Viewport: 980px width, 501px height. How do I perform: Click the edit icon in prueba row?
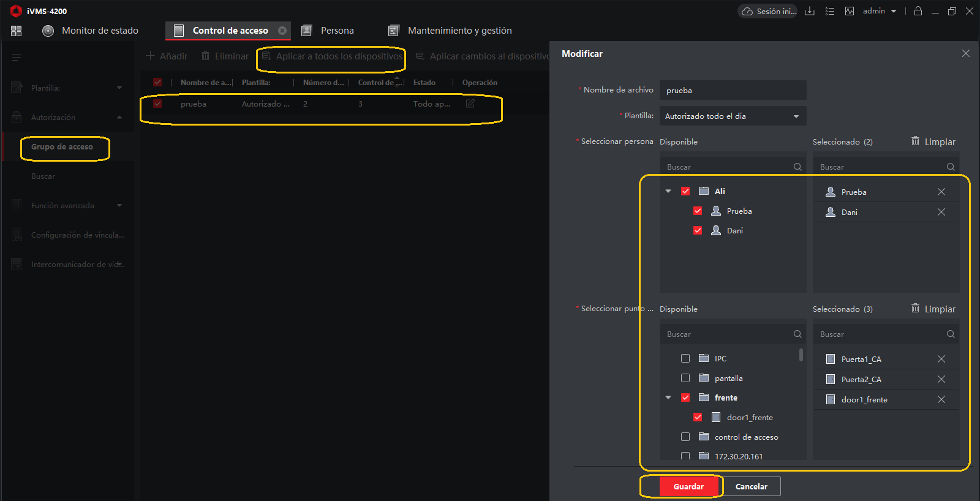coord(470,104)
